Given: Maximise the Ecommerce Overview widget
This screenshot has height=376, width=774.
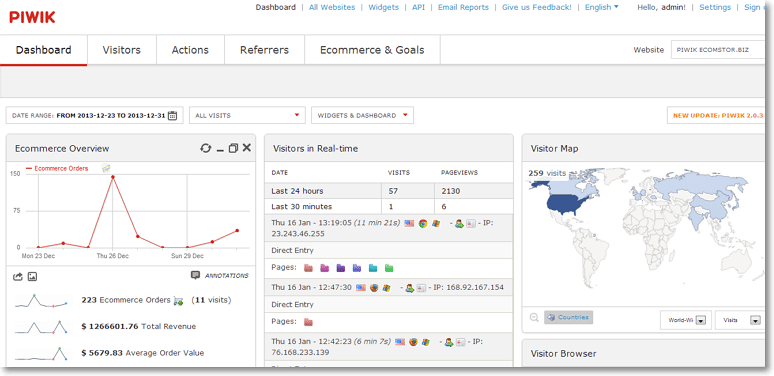Looking at the screenshot, I should click(x=233, y=148).
